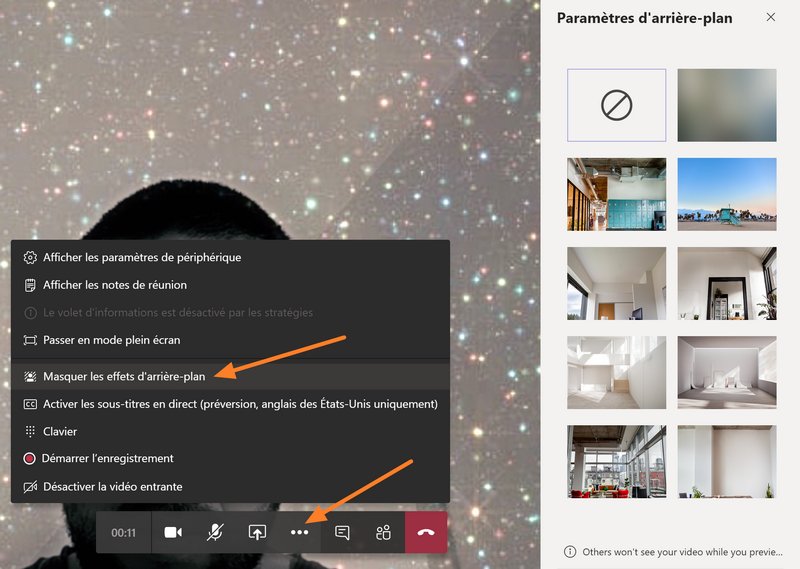Select the blur background thumbnail
Screen dimensions: 800x569
pos(727,105)
